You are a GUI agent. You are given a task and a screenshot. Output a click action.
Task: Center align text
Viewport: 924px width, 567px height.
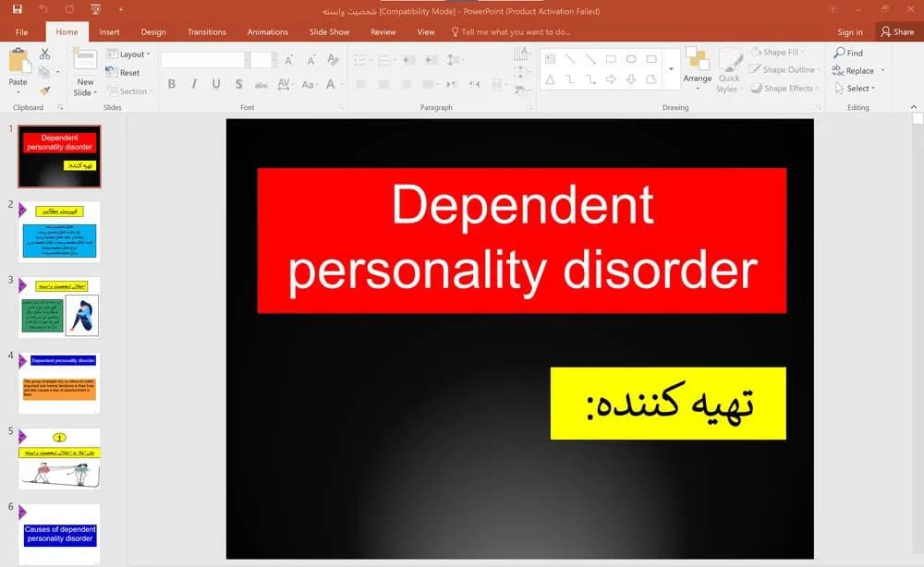point(383,85)
